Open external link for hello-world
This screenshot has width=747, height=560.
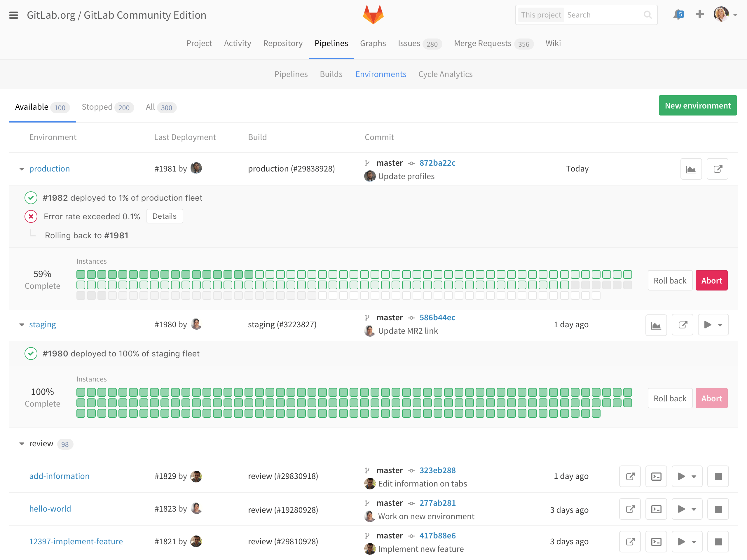point(630,509)
